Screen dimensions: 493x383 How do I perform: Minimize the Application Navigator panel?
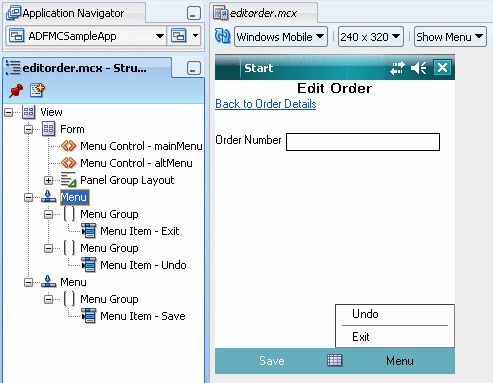[194, 13]
